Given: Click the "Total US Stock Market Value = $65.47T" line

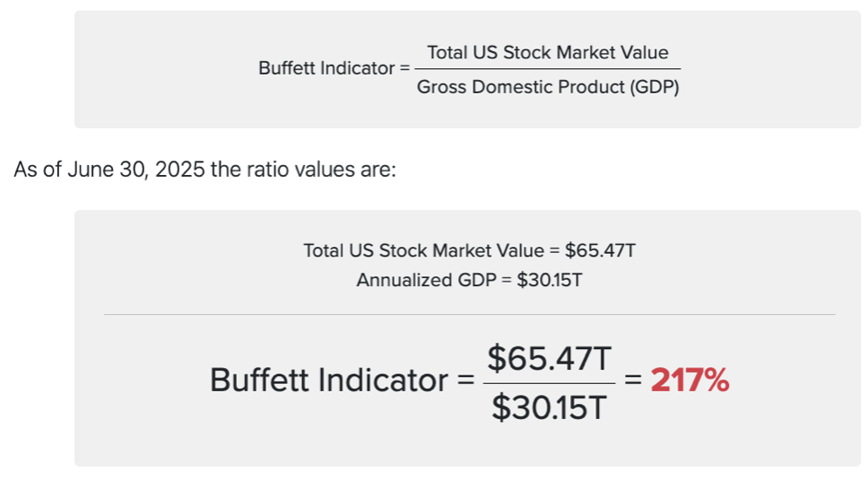Looking at the screenshot, I should coord(469,250).
